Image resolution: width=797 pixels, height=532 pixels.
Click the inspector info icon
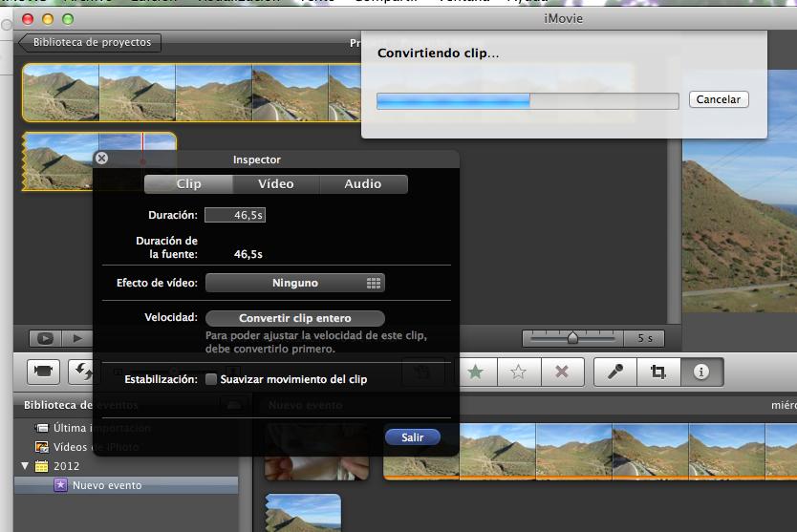[x=700, y=372]
